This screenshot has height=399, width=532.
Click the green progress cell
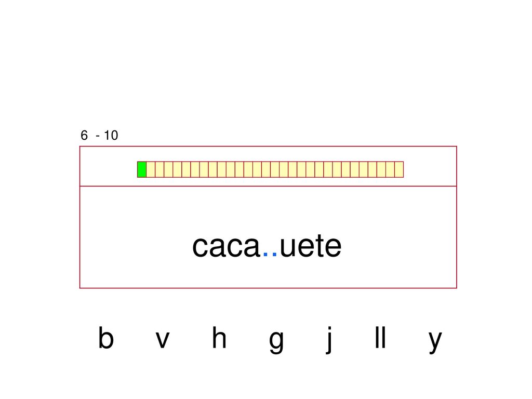click(142, 169)
